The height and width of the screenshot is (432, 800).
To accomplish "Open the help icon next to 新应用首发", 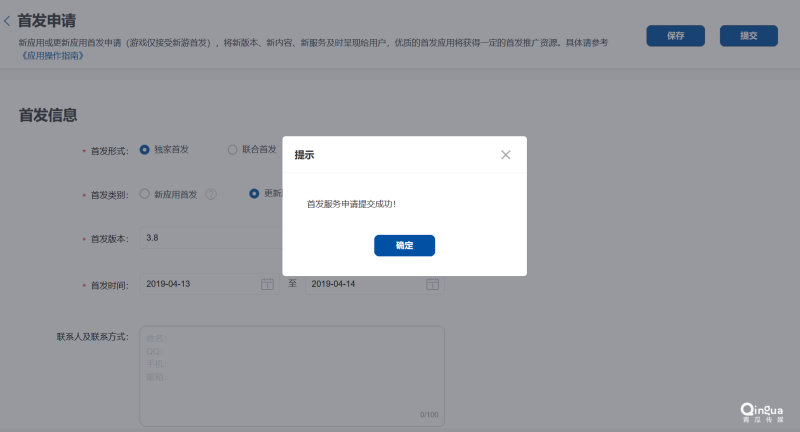I will [x=211, y=194].
